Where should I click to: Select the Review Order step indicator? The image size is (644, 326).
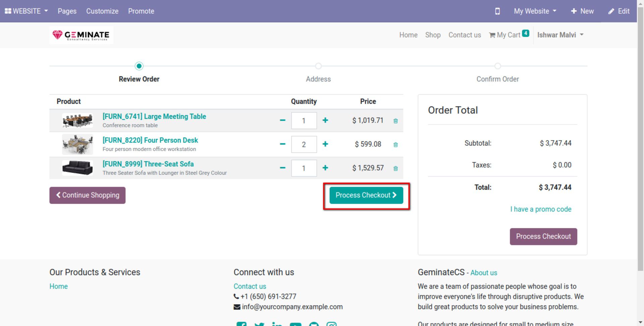139,66
